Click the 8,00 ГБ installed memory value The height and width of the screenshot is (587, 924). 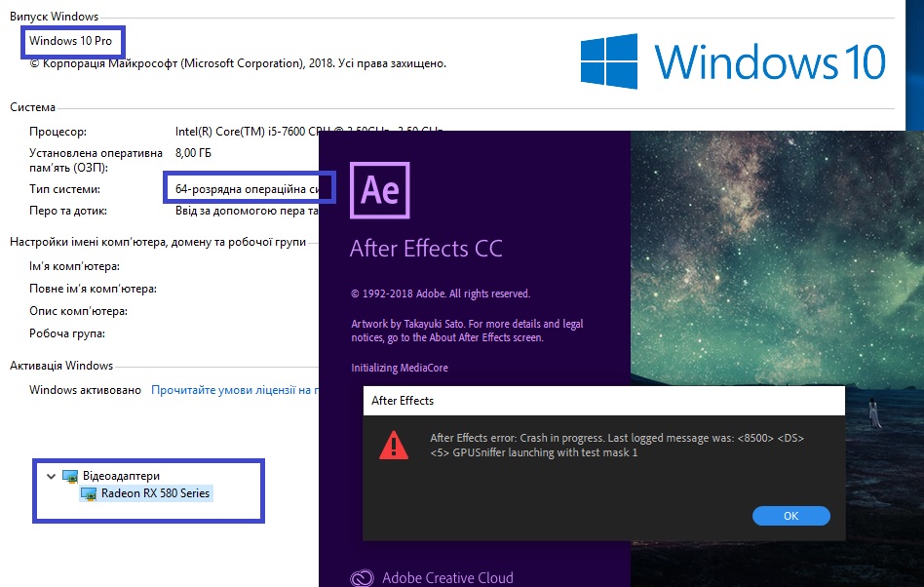pos(193,153)
